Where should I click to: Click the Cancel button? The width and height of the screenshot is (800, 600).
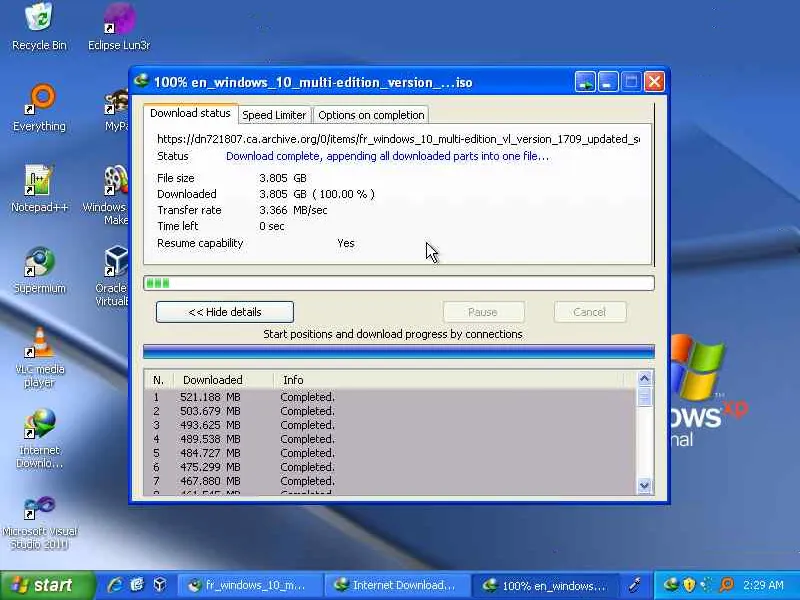pos(589,312)
